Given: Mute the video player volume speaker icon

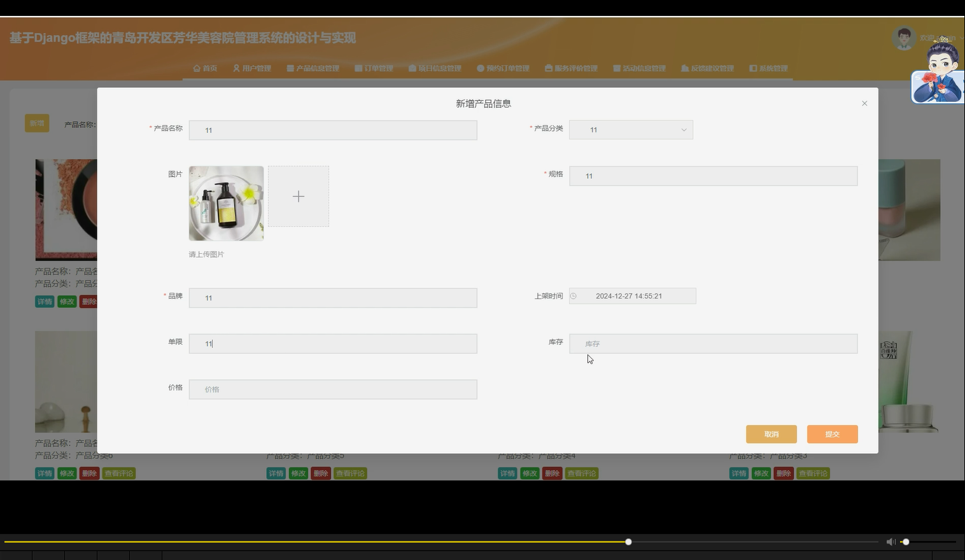Looking at the screenshot, I should [x=891, y=542].
